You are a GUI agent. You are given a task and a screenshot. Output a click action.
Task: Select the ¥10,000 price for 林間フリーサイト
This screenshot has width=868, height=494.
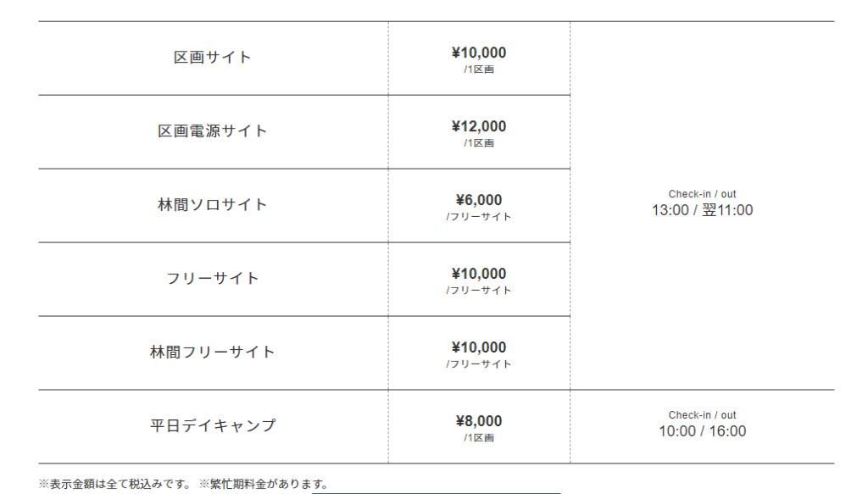pyautogui.click(x=479, y=347)
